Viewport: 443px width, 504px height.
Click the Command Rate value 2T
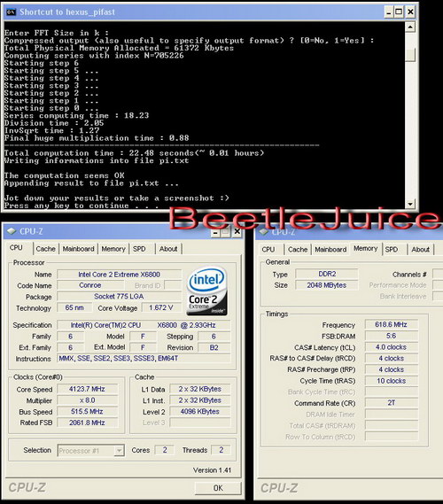click(x=392, y=403)
